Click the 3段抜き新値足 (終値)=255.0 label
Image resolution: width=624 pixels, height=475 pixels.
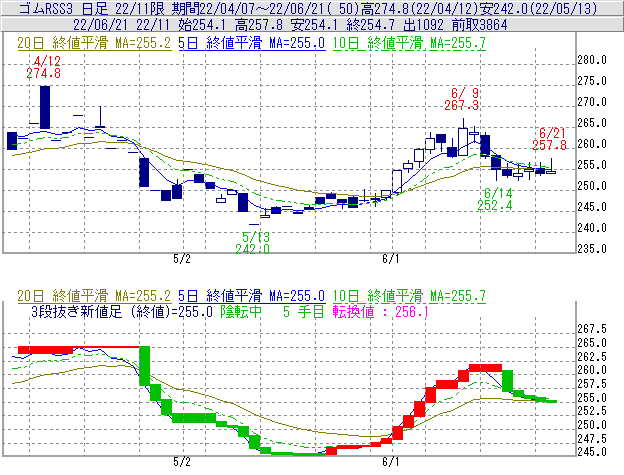122,311
